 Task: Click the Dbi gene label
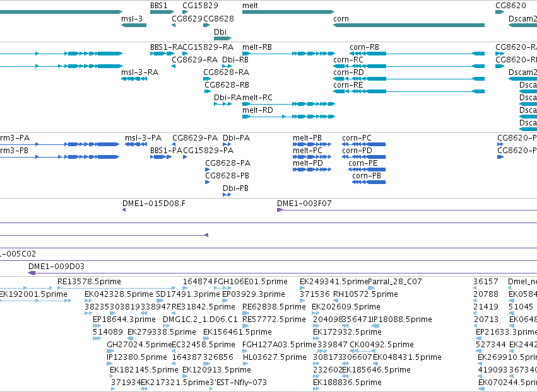point(220,32)
